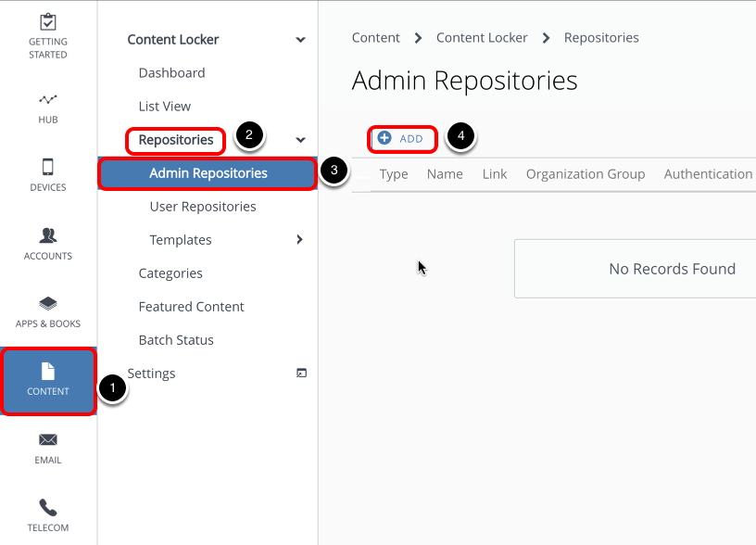The width and height of the screenshot is (756, 545).
Task: Open the Getting Started clipboard icon
Action: (48, 22)
